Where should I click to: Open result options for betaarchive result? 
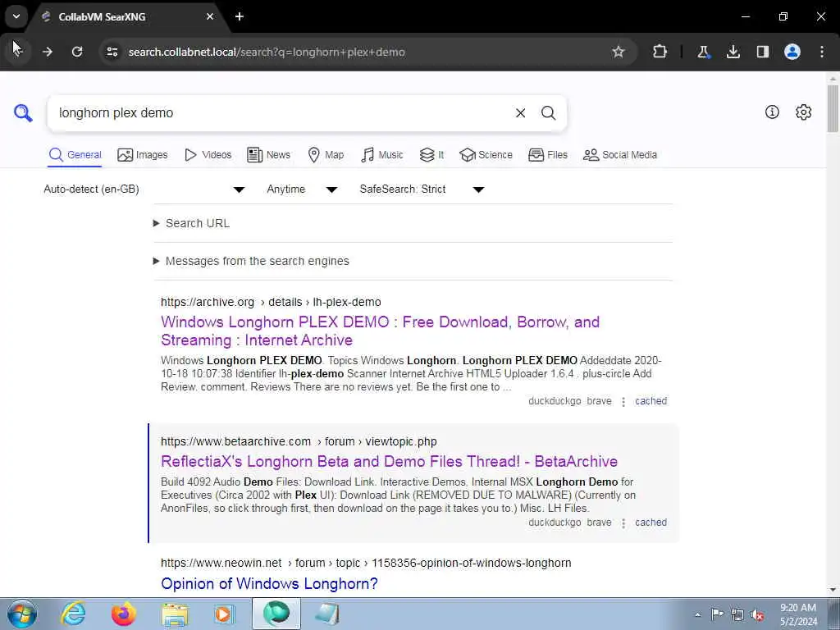[623, 523]
